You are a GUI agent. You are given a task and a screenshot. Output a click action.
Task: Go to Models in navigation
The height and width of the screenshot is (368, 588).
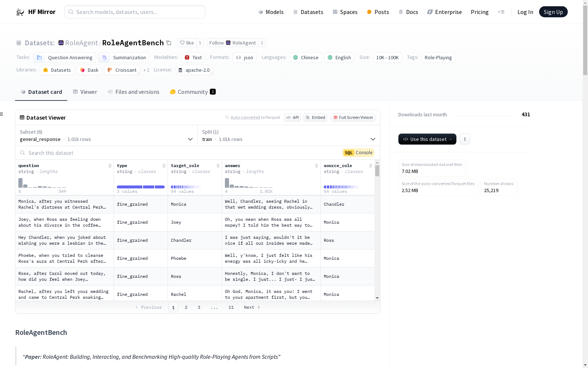[x=271, y=12]
